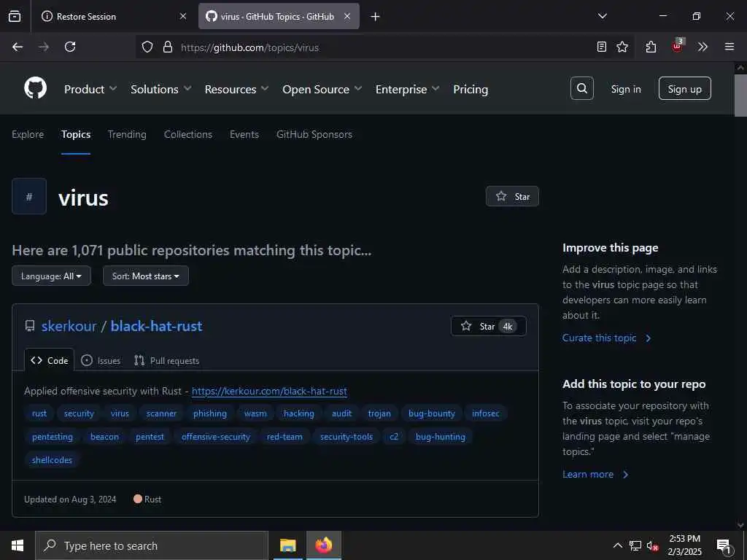The image size is (747, 560).
Task: Close the Restore Session tab
Action: (183, 16)
